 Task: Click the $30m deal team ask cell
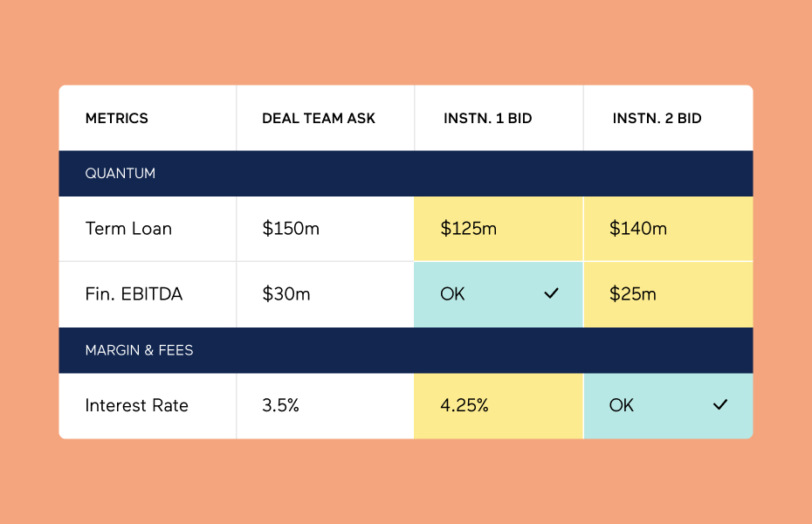pyautogui.click(x=286, y=294)
